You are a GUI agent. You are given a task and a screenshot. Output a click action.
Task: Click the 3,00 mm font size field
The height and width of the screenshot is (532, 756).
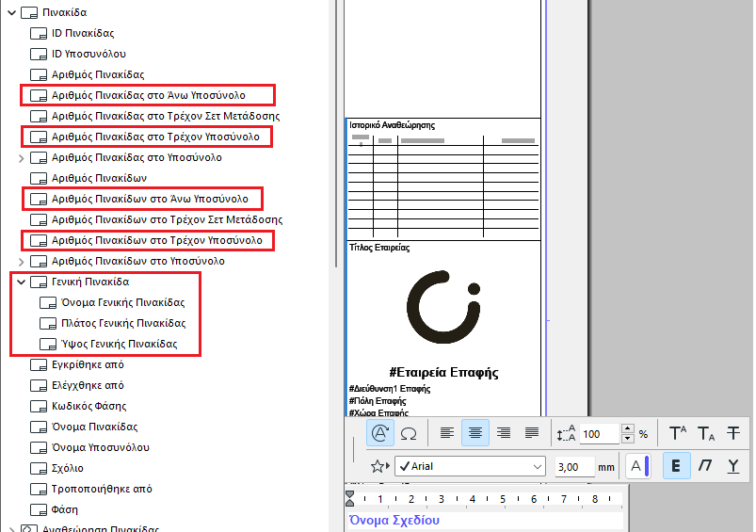(574, 467)
